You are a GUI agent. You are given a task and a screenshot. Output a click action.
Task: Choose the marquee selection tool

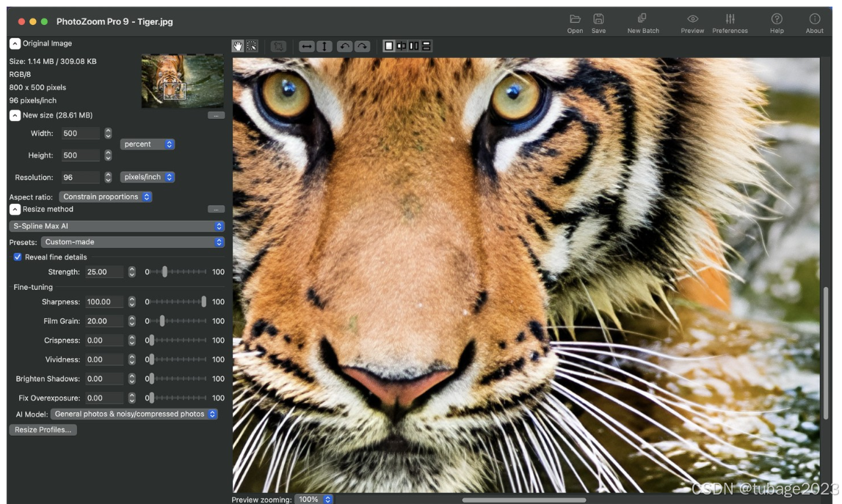(252, 46)
